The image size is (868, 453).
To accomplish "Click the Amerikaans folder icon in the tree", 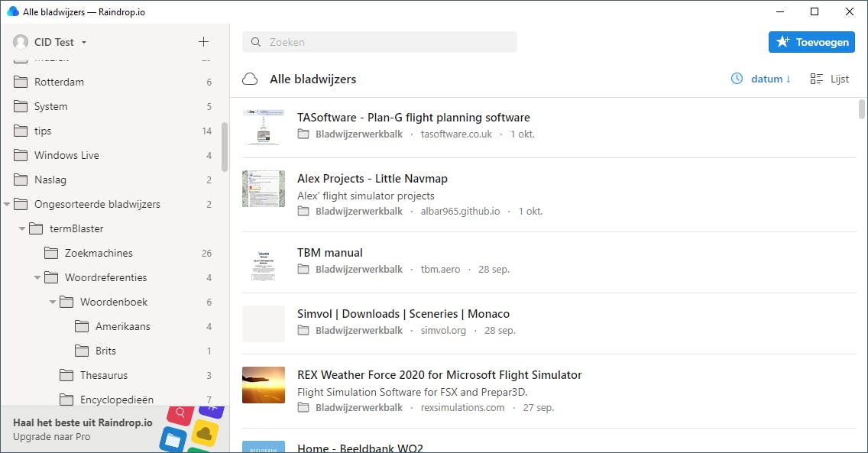I will click(81, 326).
